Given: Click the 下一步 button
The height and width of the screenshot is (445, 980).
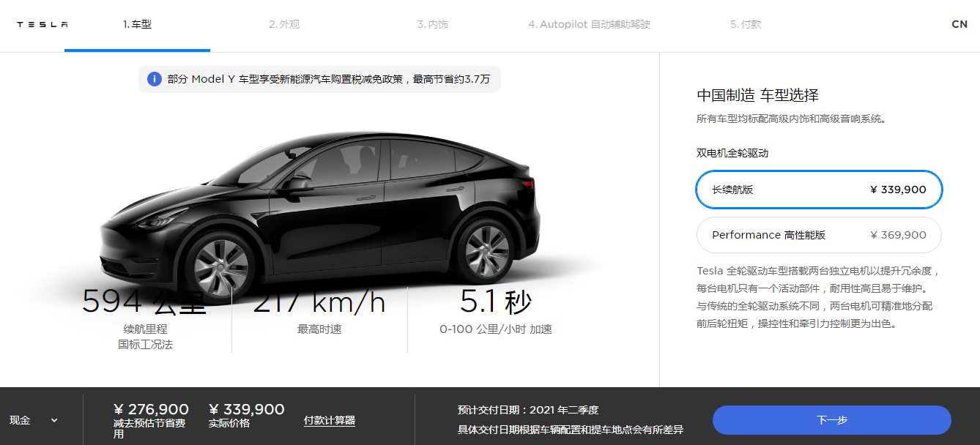Looking at the screenshot, I should tap(832, 420).
